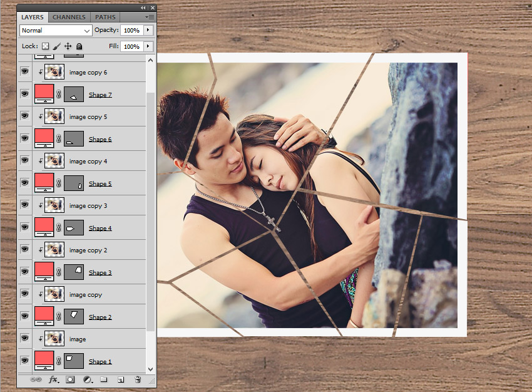Screen dimensions: 532x392
Task: Open the Opacity slider arrow
Action: pos(148,30)
